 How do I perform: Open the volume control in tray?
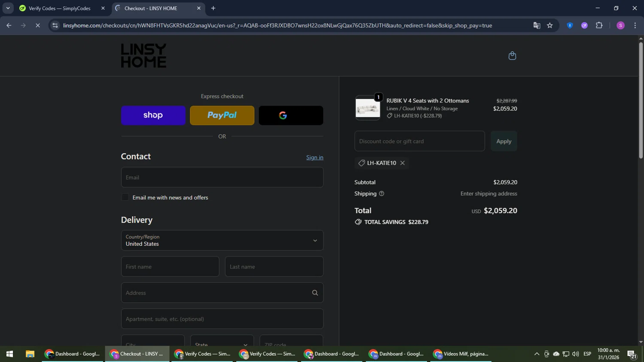575,354
